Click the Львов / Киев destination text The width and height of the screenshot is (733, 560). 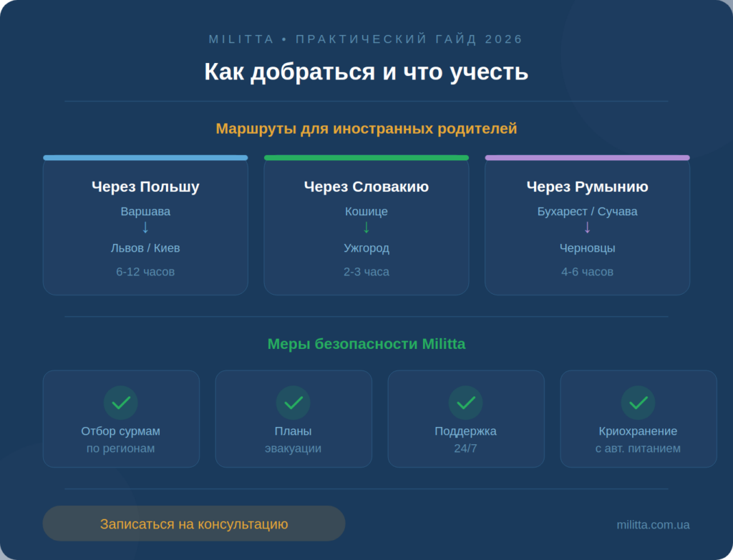(145, 248)
